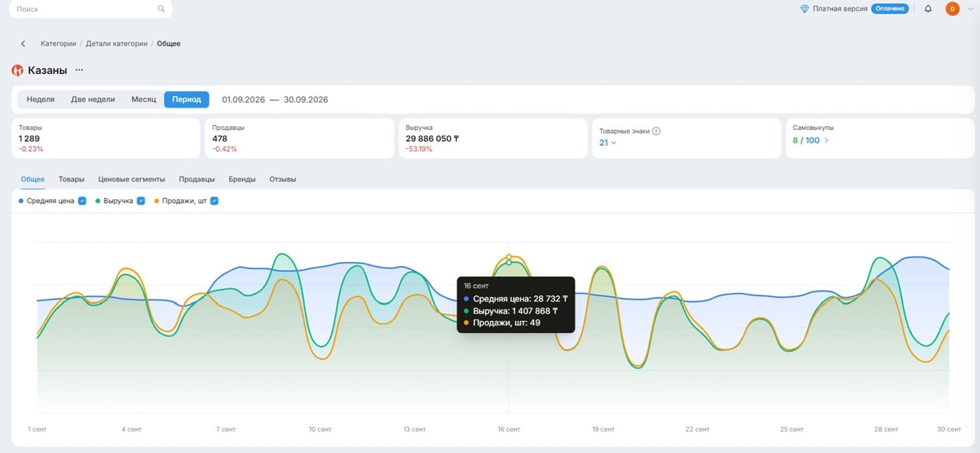
Task: Click the Товары count 1 289
Action: coord(29,139)
